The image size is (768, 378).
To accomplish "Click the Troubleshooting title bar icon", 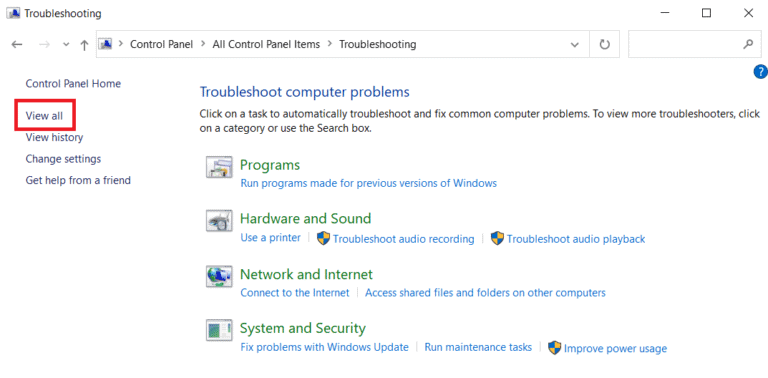I will tap(13, 13).
